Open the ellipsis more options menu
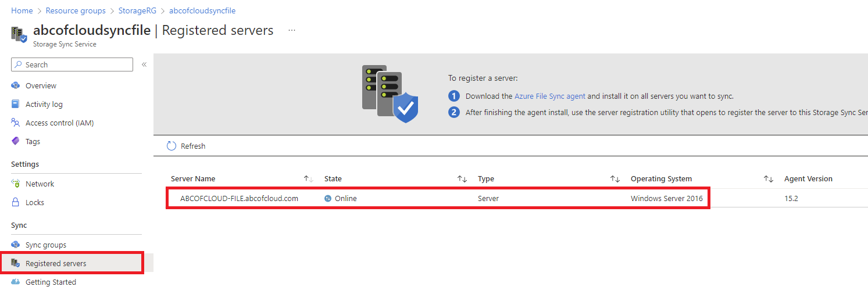The height and width of the screenshot is (301, 868). [x=292, y=30]
